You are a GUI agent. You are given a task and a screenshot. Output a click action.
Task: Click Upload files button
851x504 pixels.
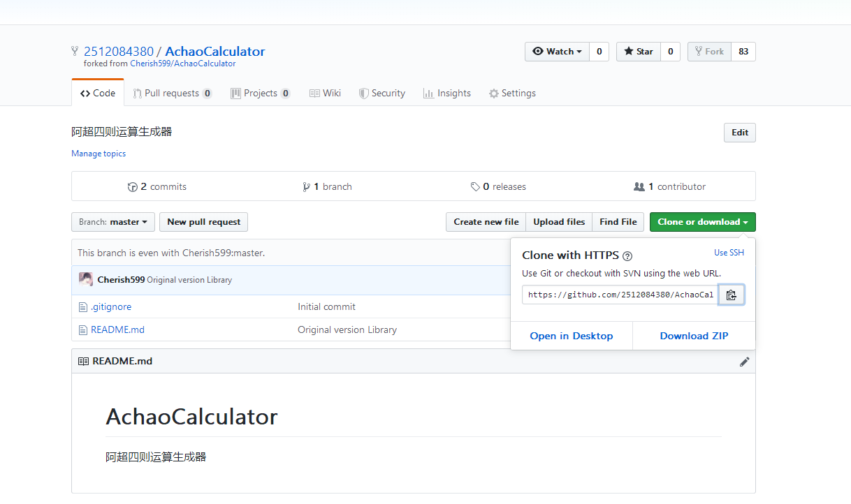point(559,222)
